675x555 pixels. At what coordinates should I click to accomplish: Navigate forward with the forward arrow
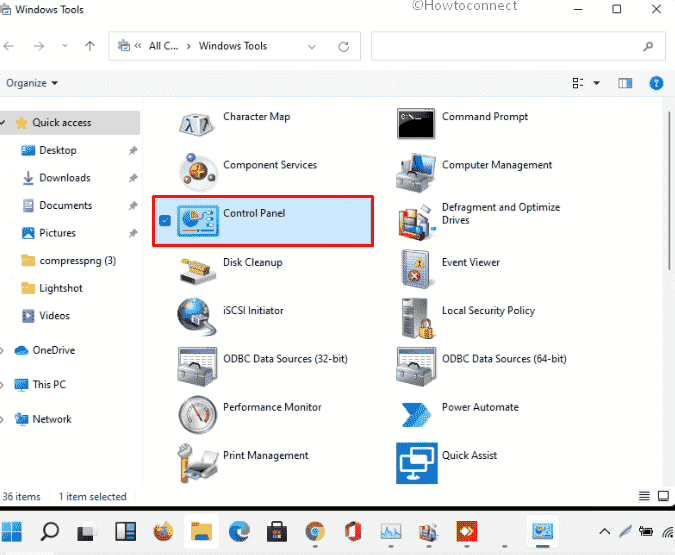click(x=39, y=46)
